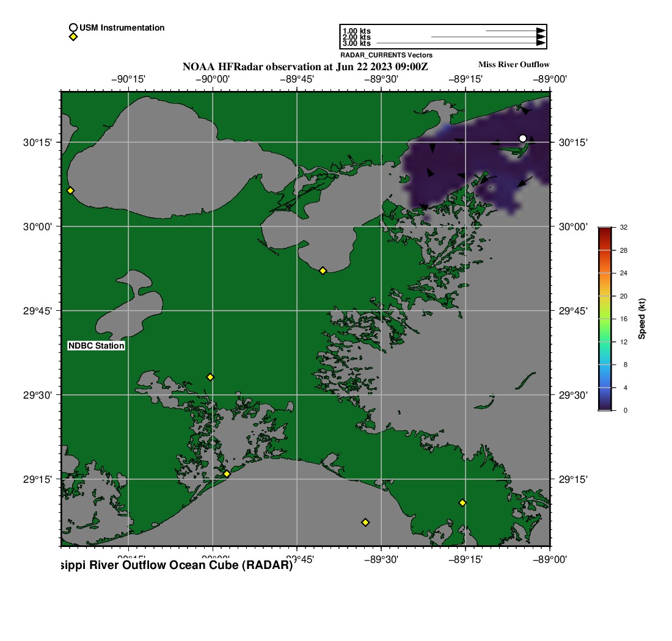Viewport: 672px width, 641px height.
Task: Click the Miss River Outflow label
Action: [513, 64]
